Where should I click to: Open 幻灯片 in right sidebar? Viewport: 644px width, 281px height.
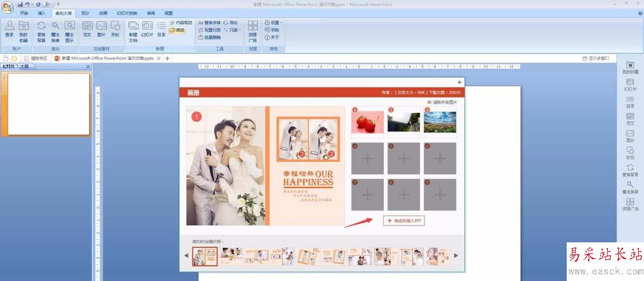click(x=630, y=84)
